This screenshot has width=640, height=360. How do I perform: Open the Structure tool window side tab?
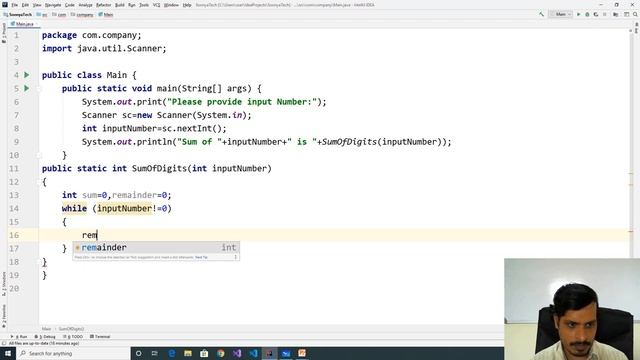(x=4, y=284)
